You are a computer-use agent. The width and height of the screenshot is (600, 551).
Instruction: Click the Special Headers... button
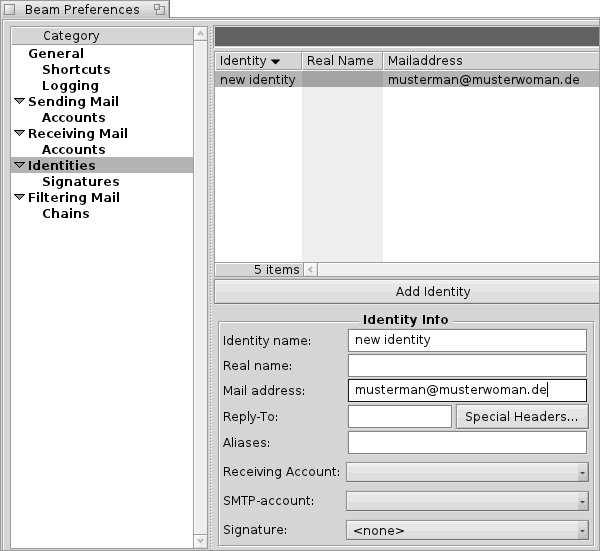point(522,417)
